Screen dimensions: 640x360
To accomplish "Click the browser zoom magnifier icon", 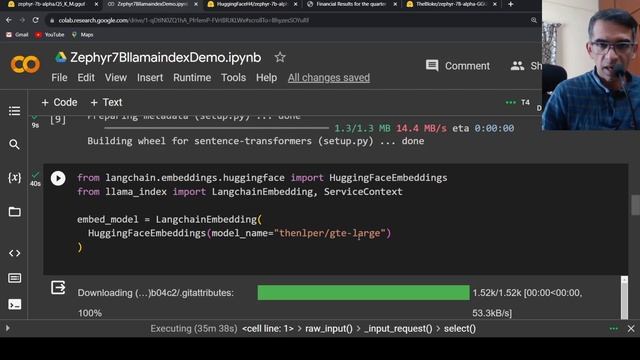I will click(x=533, y=20).
